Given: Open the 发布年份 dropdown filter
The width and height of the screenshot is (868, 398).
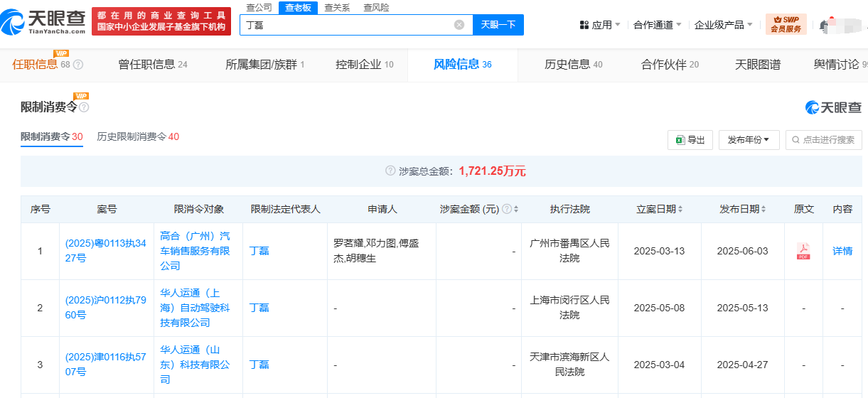Looking at the screenshot, I should (749, 140).
